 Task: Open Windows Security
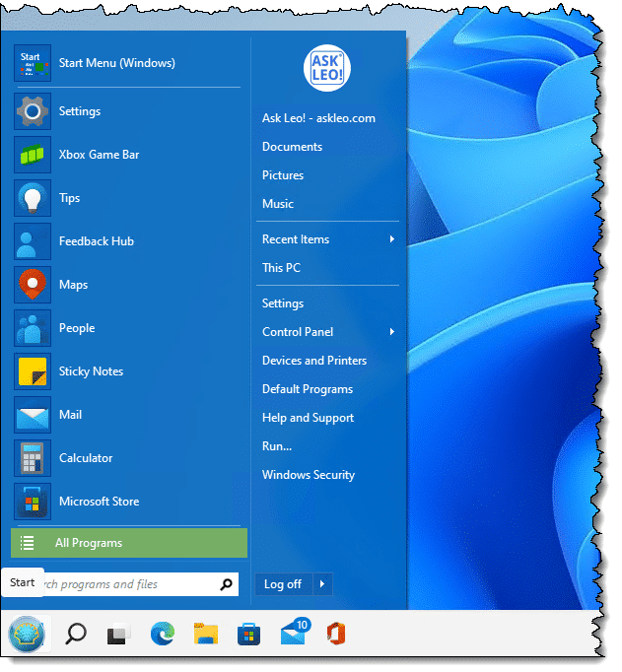pyautogui.click(x=309, y=475)
